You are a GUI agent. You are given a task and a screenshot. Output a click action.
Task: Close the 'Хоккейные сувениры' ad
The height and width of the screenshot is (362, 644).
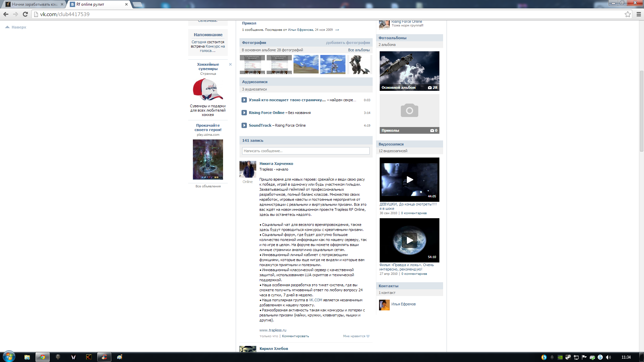pyautogui.click(x=230, y=64)
